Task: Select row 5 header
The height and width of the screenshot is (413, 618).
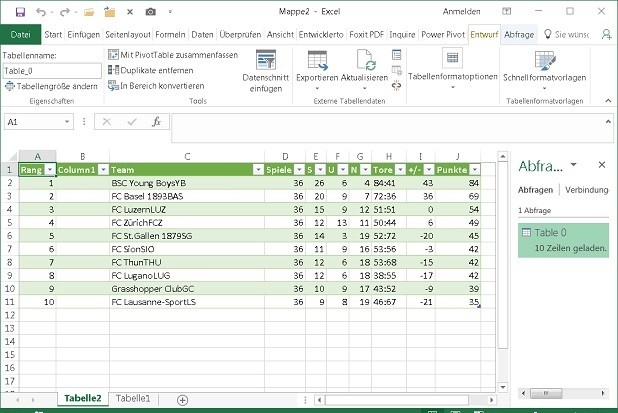Action: (9, 223)
